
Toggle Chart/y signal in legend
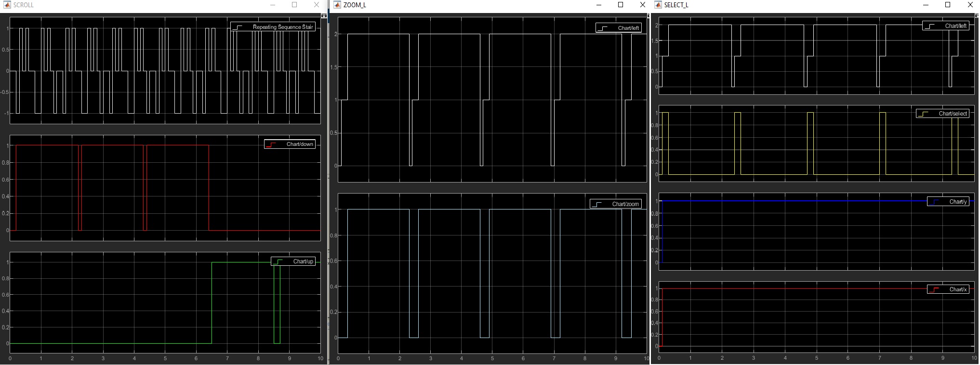(x=948, y=202)
